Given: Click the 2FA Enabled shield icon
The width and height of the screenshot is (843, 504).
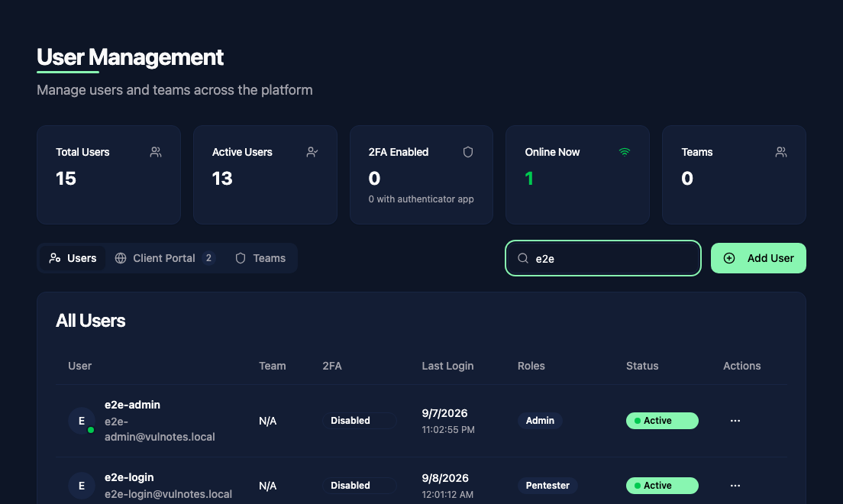Looking at the screenshot, I should (468, 152).
